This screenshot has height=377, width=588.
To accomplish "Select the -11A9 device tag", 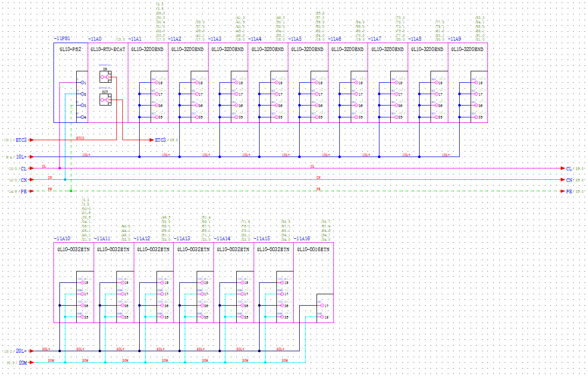I will point(455,39).
